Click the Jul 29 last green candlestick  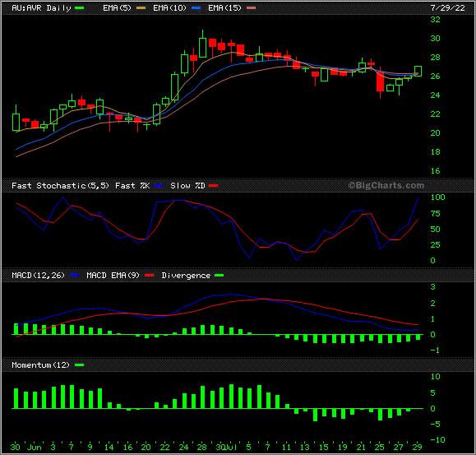pyautogui.click(x=418, y=71)
